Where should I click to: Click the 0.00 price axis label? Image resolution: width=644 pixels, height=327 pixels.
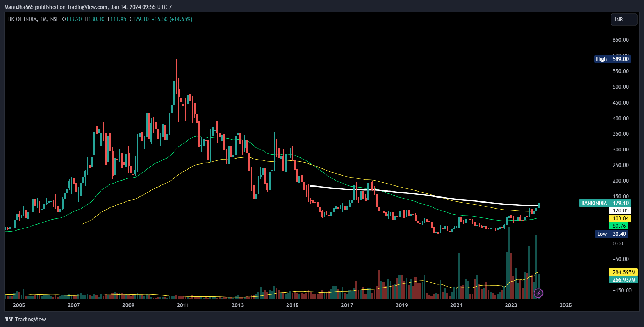click(x=618, y=244)
